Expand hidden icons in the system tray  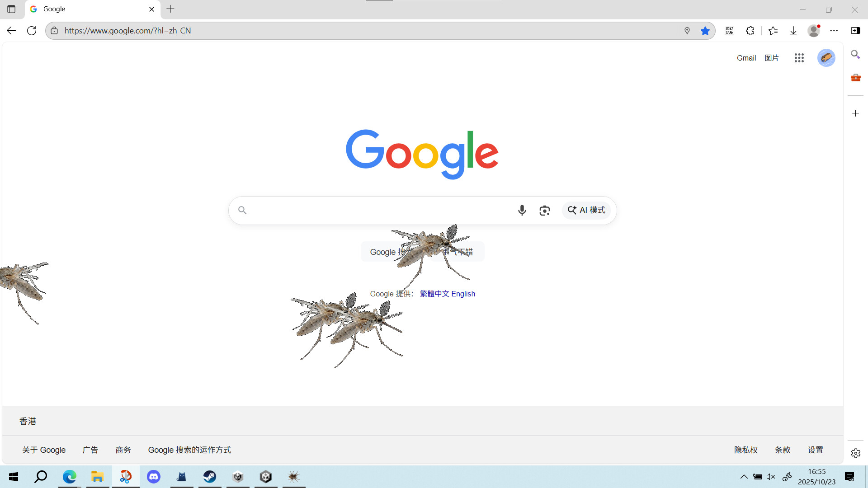click(x=744, y=477)
